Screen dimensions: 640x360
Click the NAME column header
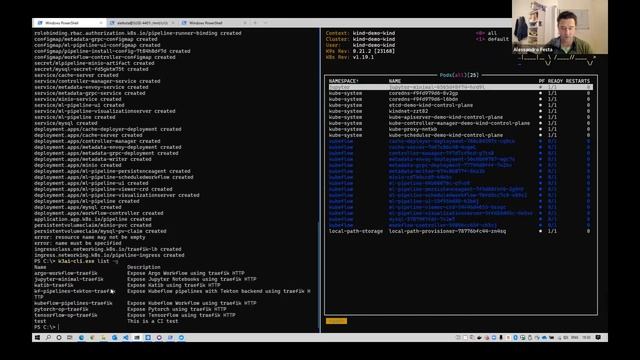[395, 81]
